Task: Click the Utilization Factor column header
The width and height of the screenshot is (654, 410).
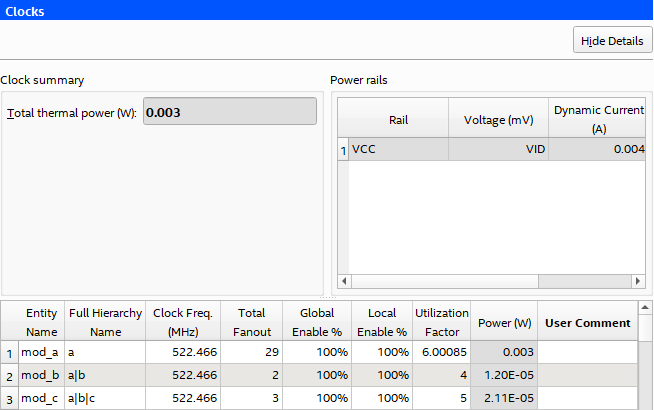Action: click(441, 322)
